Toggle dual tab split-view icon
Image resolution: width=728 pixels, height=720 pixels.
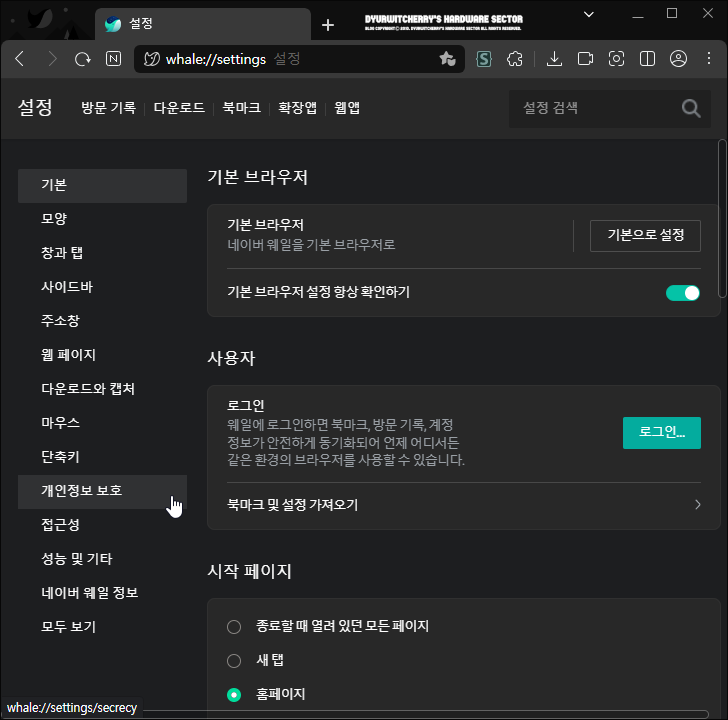coord(647,59)
